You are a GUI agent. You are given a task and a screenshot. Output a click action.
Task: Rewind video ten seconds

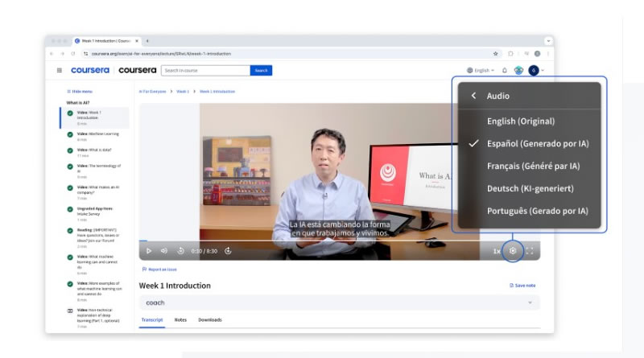[x=180, y=251]
